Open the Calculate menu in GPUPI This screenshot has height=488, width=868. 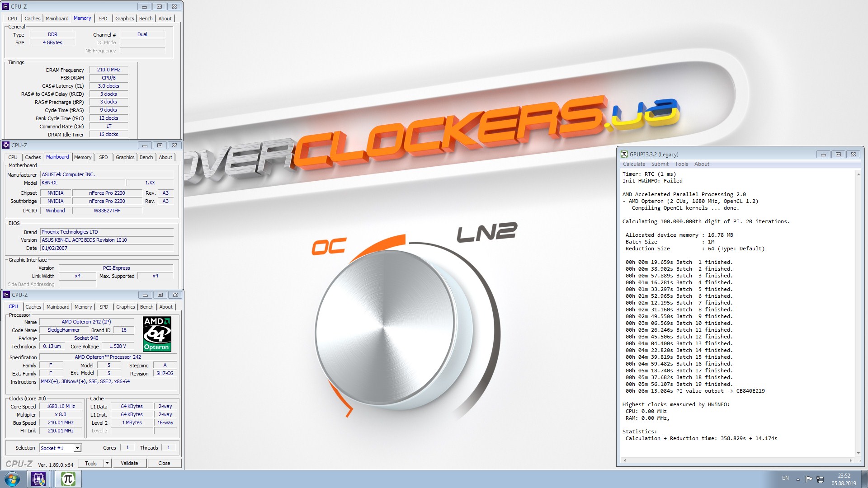point(634,164)
